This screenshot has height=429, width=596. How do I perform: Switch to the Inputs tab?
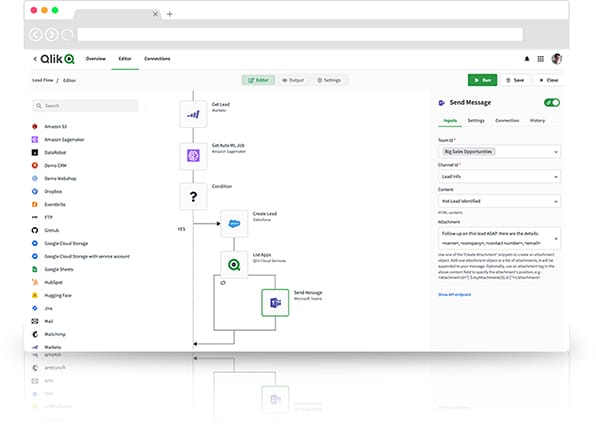point(450,120)
